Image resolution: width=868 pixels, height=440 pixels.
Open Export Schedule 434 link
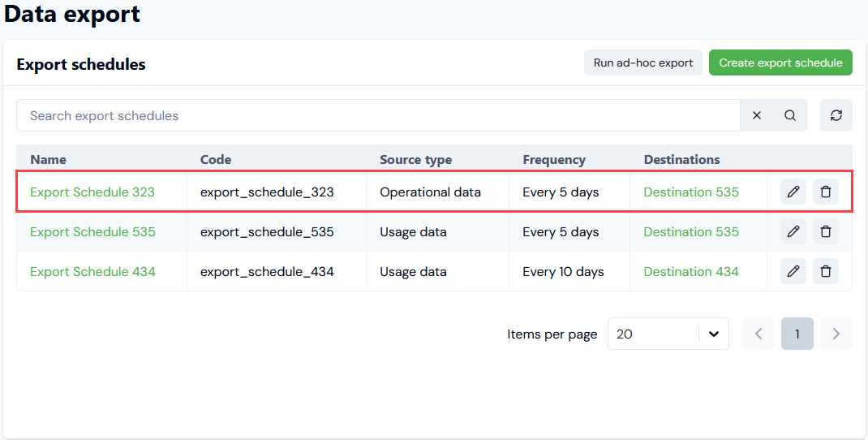tap(92, 271)
